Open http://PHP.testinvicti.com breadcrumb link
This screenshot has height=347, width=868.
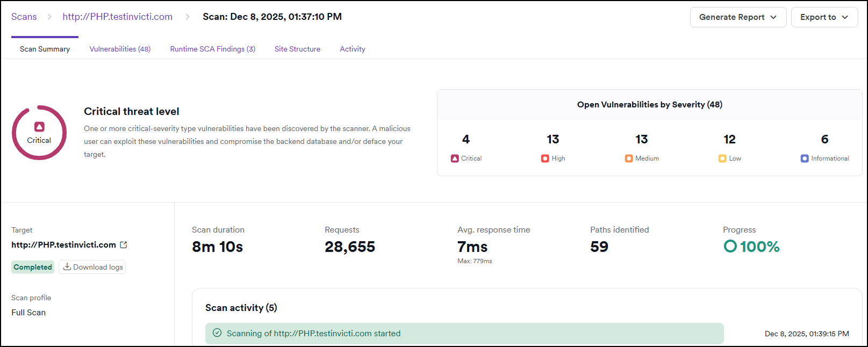click(118, 17)
